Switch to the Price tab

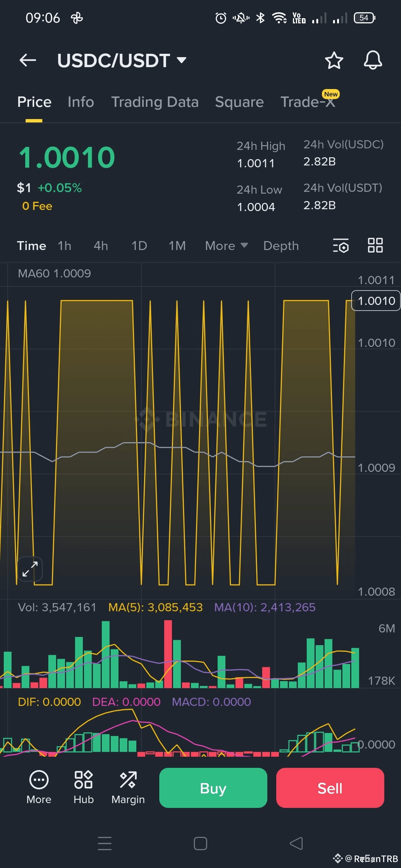tap(34, 102)
